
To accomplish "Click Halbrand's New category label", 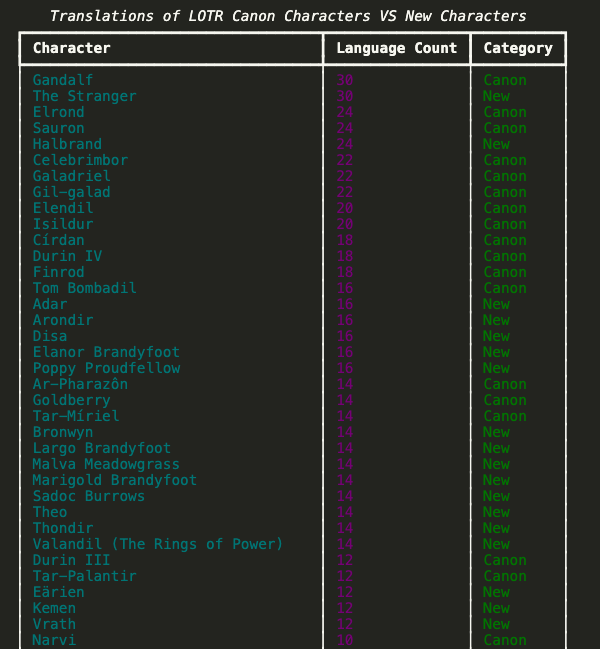I will pyautogui.click(x=496, y=144).
